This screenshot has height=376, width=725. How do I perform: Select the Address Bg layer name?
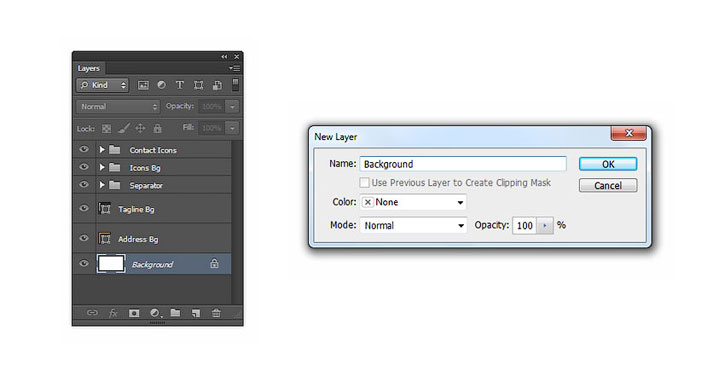(138, 239)
